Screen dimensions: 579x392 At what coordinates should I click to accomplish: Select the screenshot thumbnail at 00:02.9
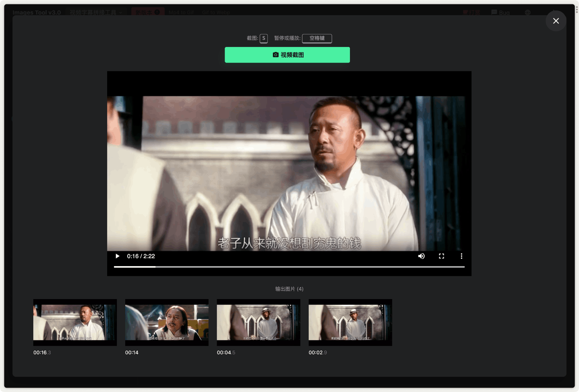coord(350,322)
